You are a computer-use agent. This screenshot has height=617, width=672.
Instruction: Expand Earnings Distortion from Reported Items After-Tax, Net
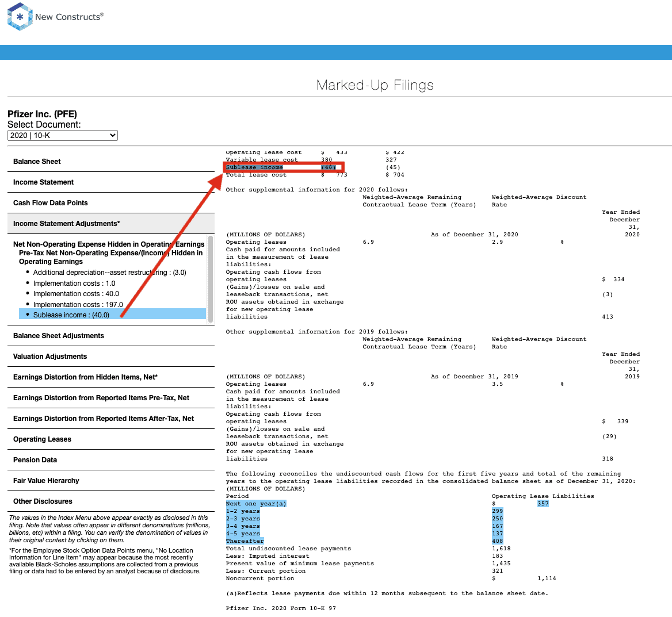[x=111, y=419]
